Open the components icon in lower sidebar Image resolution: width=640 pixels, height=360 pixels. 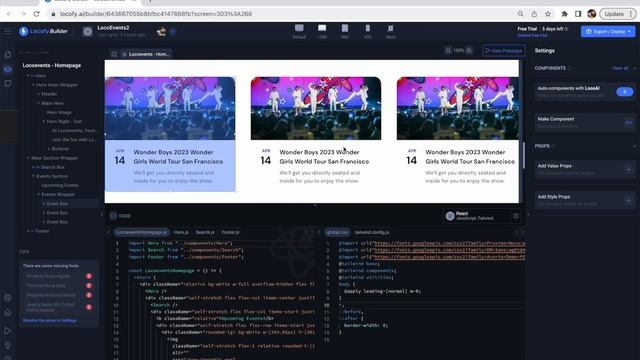pos(8,298)
